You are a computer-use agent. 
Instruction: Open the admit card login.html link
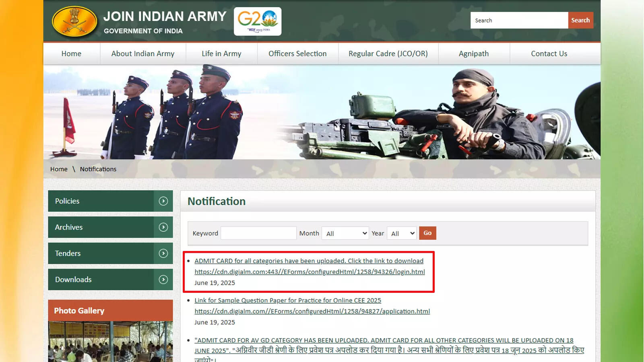pyautogui.click(x=310, y=272)
